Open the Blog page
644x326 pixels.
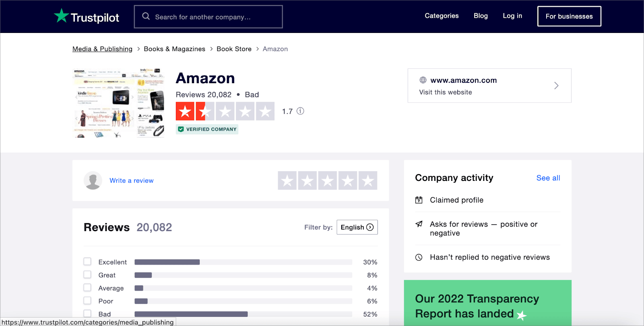[x=481, y=16]
